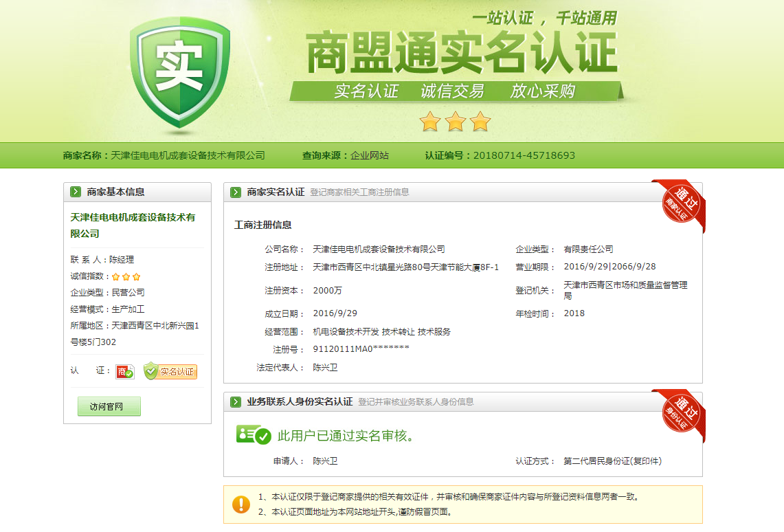Expand the 业务联系人身份实名认证 section arrow
The height and width of the screenshot is (532, 784).
tap(236, 402)
